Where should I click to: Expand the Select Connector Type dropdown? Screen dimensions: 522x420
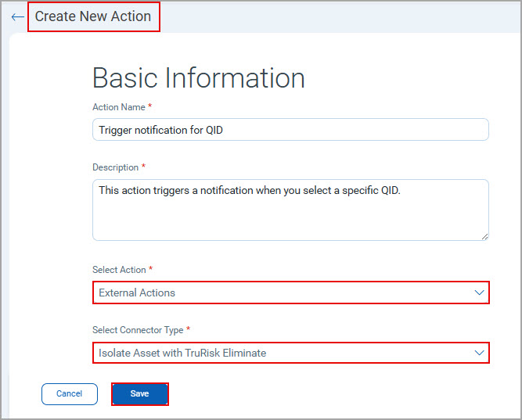coord(290,353)
